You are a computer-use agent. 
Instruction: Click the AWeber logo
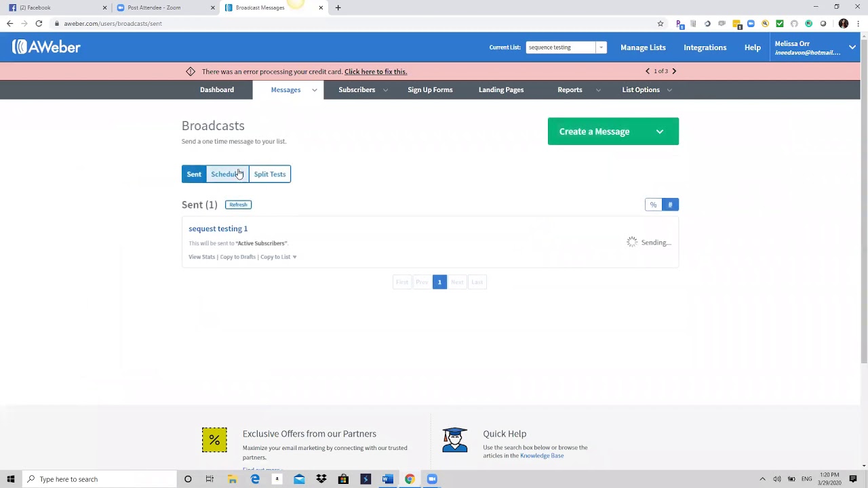(x=46, y=47)
